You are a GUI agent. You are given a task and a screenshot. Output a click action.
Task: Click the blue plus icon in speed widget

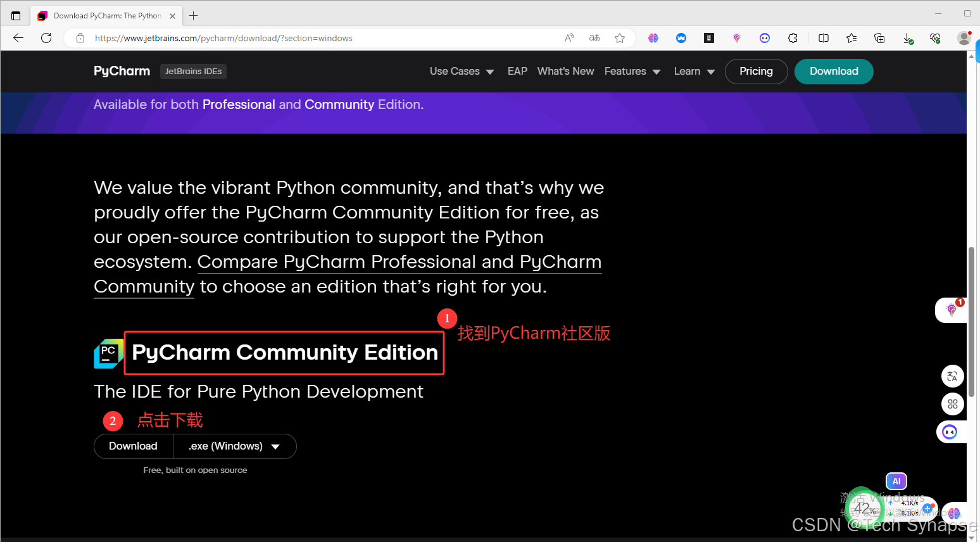(x=927, y=508)
